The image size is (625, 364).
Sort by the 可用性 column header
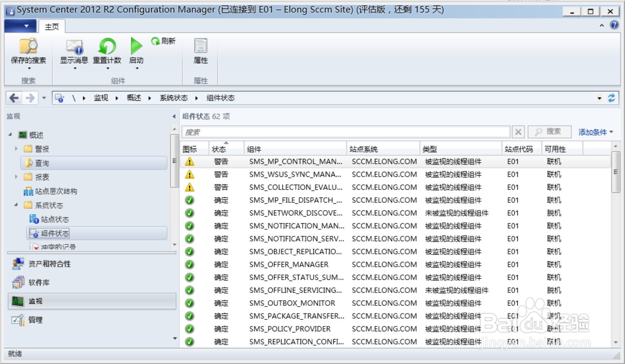coord(562,149)
